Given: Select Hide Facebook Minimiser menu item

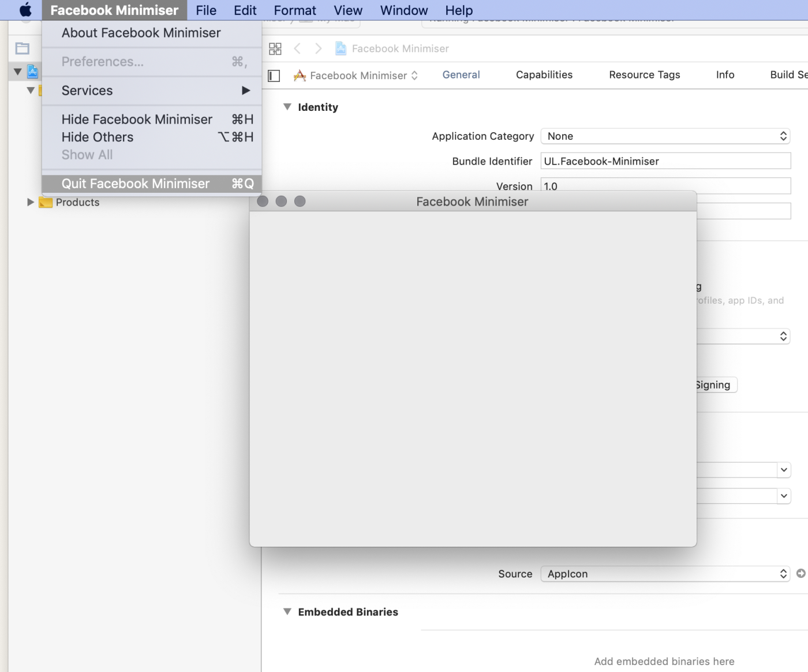Looking at the screenshot, I should (x=152, y=120).
